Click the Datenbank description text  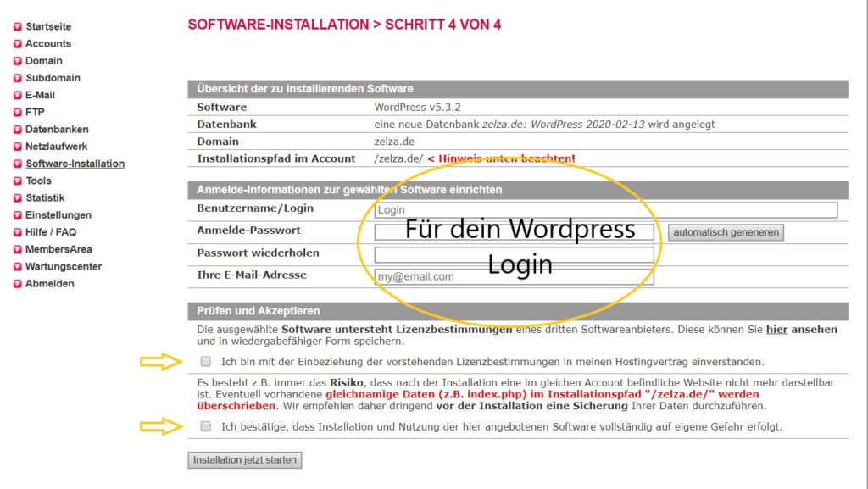(x=545, y=125)
